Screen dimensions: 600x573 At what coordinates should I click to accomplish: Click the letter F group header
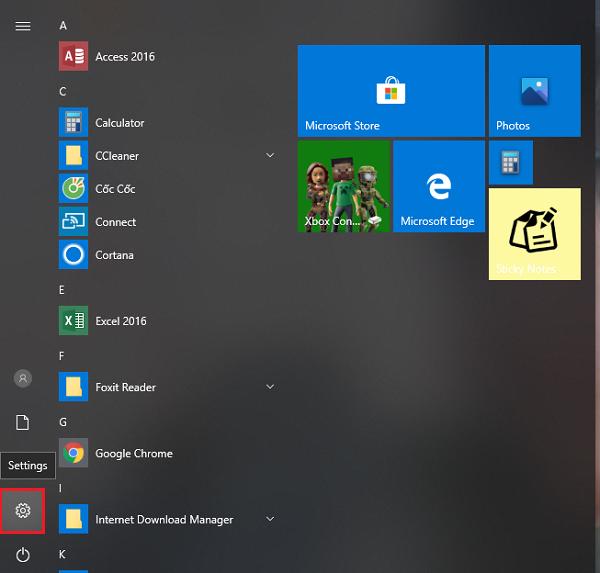click(x=62, y=356)
